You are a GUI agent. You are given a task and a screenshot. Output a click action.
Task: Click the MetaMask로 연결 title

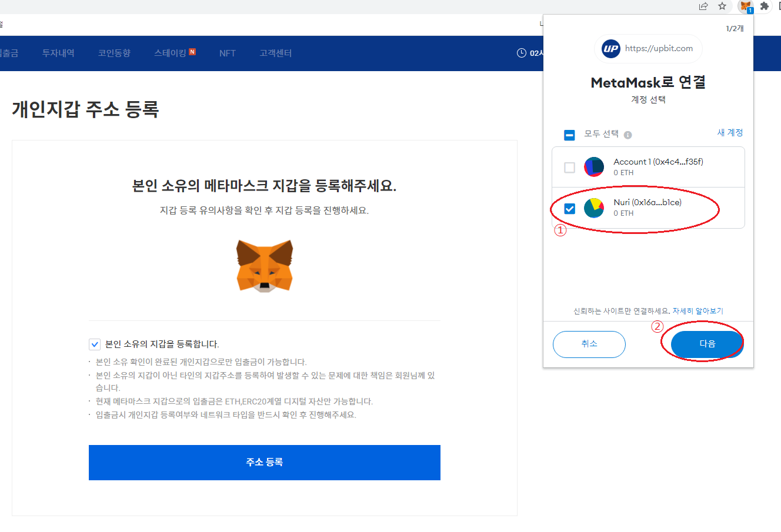pos(648,82)
